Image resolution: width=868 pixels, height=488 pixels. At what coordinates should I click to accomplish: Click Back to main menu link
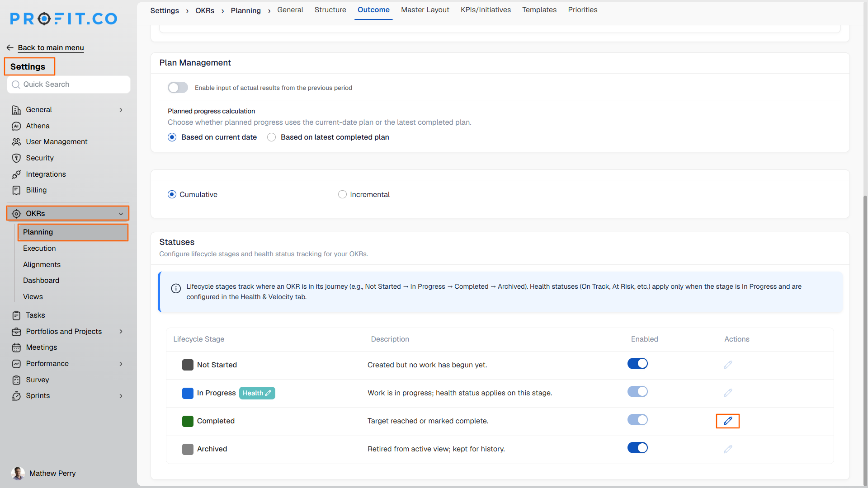coord(51,48)
